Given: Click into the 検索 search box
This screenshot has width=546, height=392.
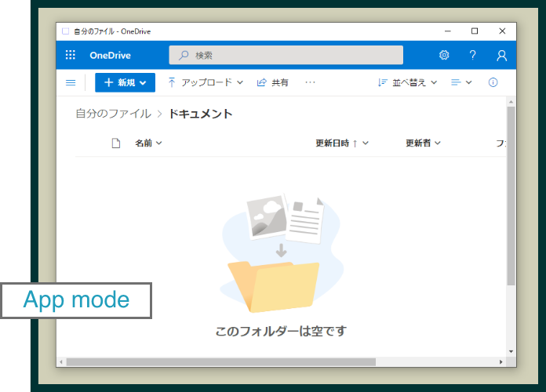Looking at the screenshot, I should tap(286, 55).
